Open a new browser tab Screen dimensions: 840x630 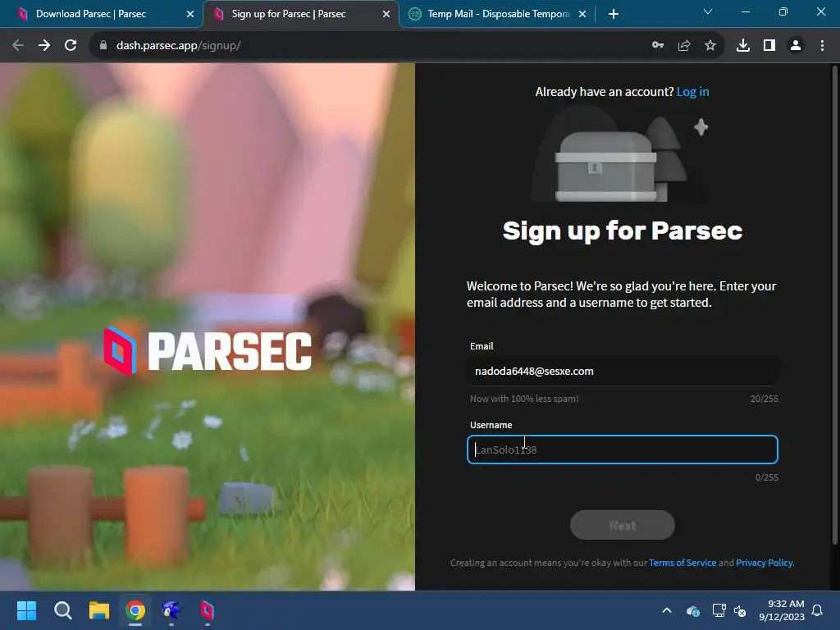(x=614, y=14)
